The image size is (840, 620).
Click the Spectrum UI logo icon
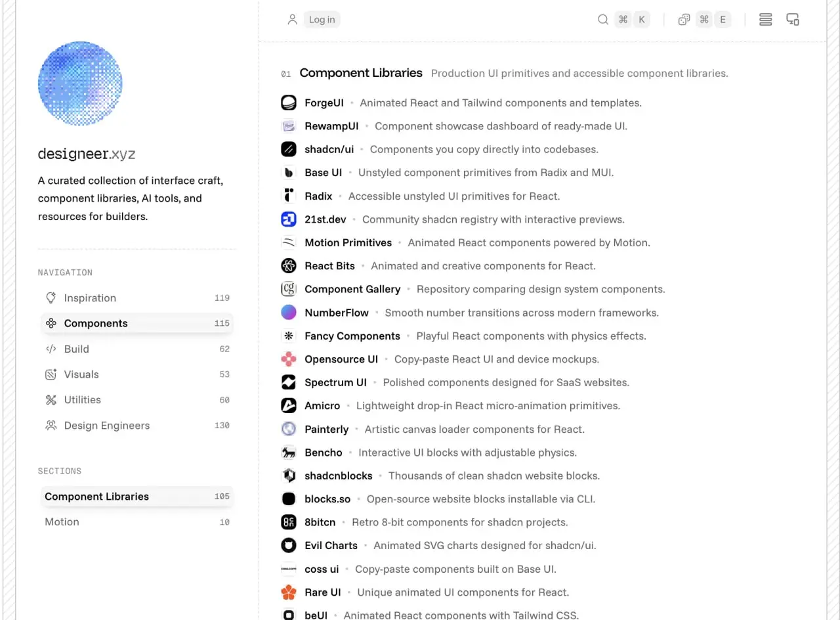[x=289, y=382]
